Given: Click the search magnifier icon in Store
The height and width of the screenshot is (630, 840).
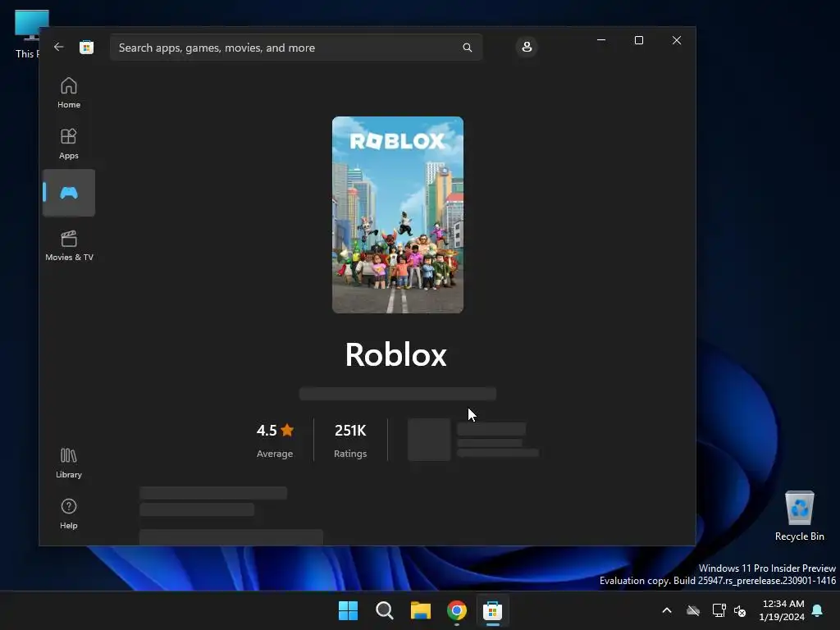Looking at the screenshot, I should click(x=467, y=48).
